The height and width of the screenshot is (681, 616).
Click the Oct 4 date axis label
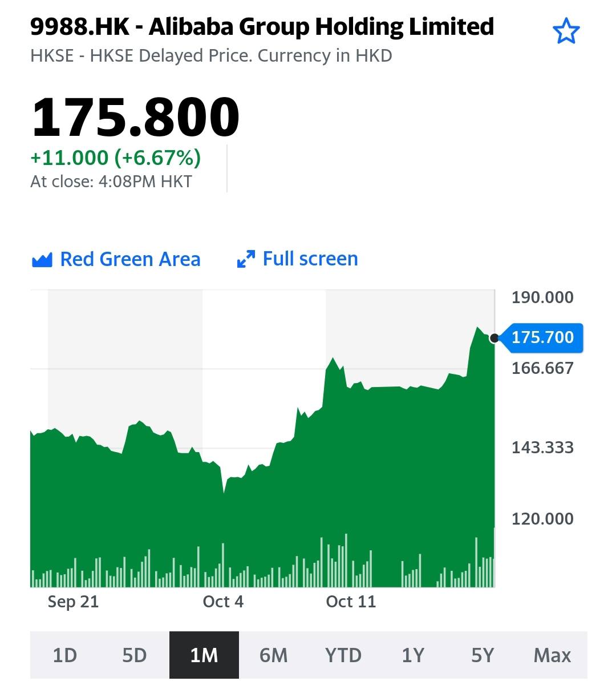[223, 602]
